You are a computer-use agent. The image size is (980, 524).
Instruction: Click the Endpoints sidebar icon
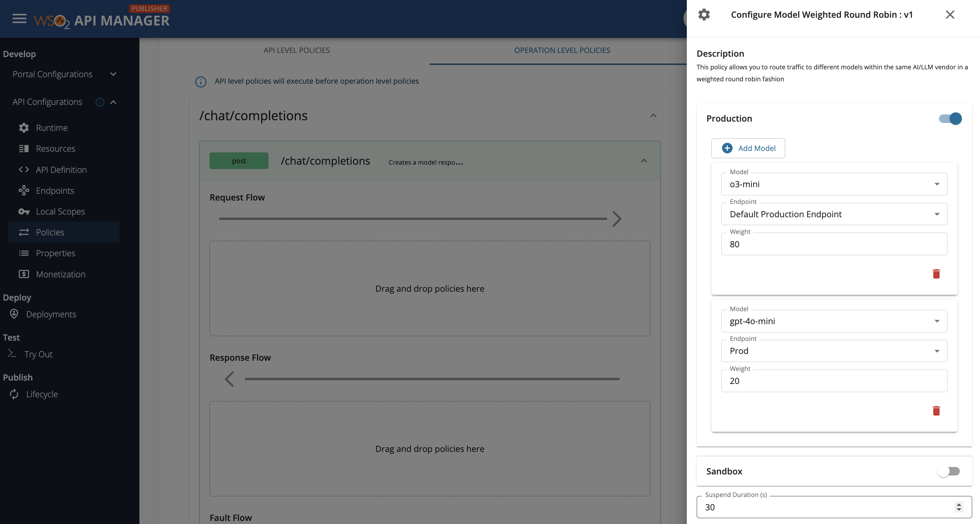click(24, 191)
